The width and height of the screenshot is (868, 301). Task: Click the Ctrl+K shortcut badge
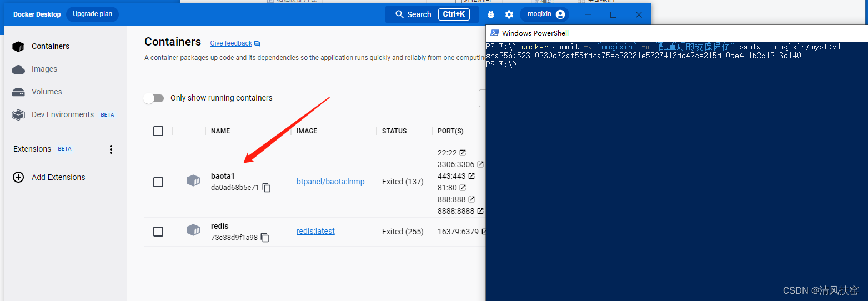pyautogui.click(x=454, y=14)
